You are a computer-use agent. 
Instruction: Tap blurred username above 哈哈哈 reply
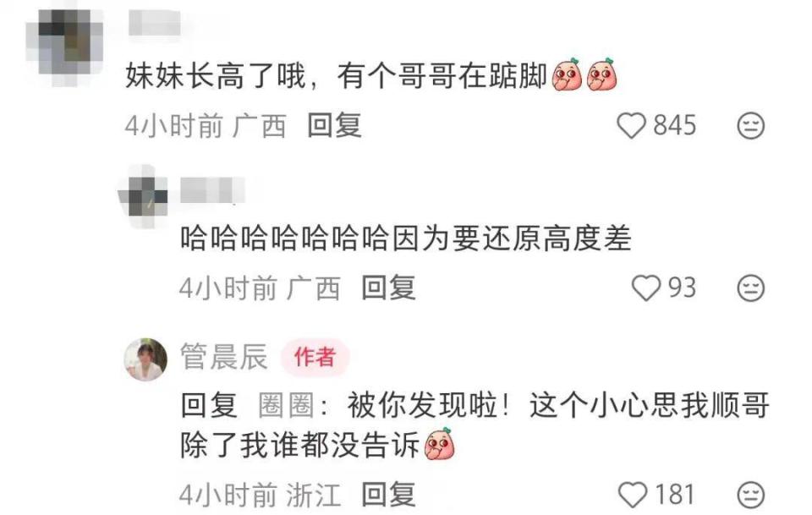coord(212,190)
